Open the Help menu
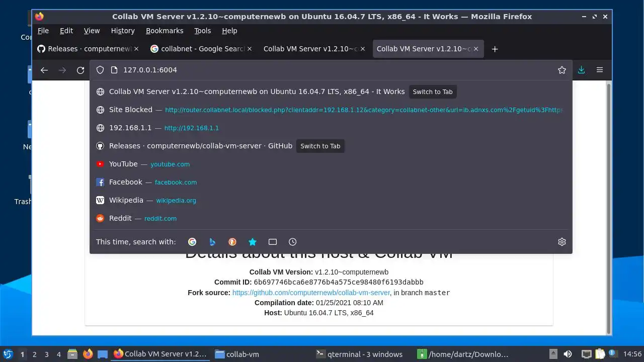Screen dimensions: 644x362 [229, 31]
